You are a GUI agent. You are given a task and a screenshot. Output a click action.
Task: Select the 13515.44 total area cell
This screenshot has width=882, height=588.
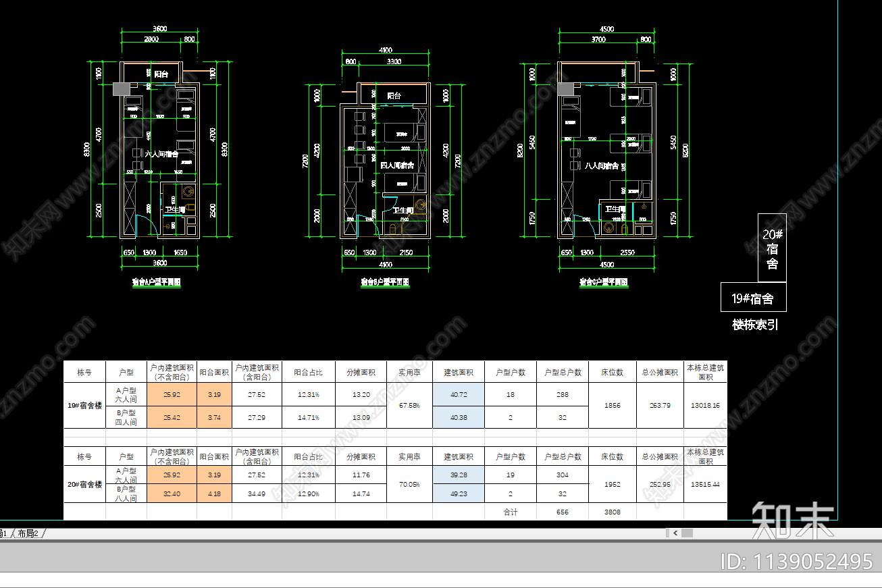pyautogui.click(x=706, y=484)
